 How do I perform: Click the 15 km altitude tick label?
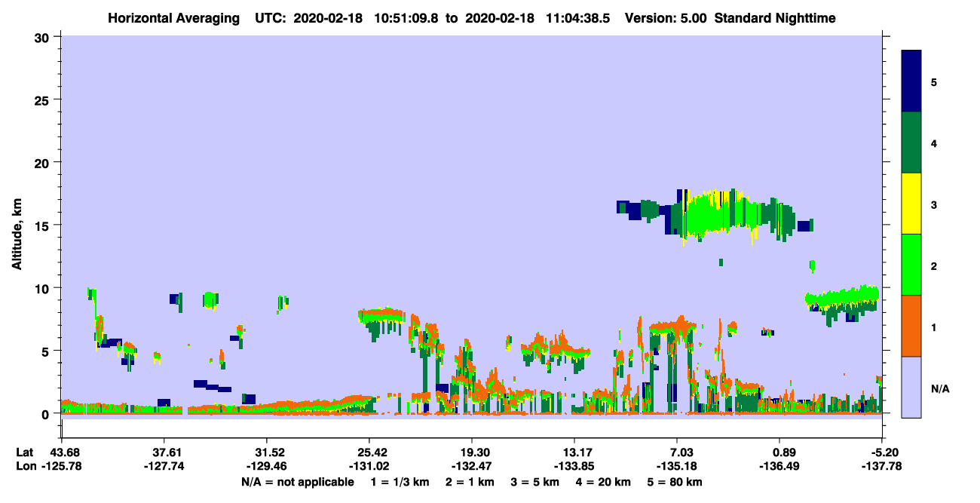pyautogui.click(x=44, y=225)
